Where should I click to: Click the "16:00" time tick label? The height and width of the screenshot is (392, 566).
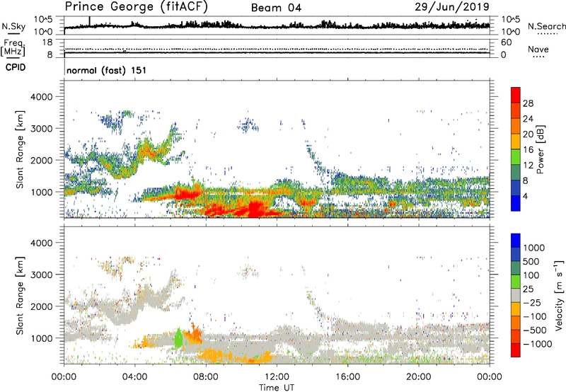(347, 377)
